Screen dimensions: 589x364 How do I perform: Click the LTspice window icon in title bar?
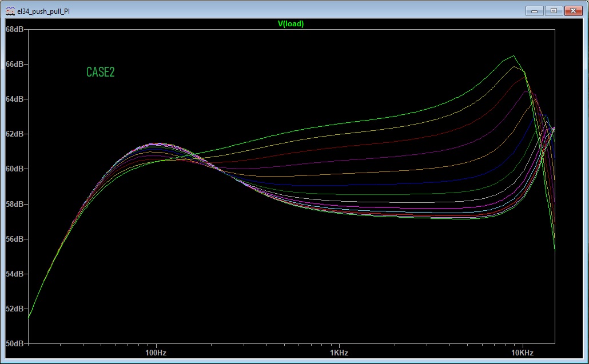coord(10,11)
